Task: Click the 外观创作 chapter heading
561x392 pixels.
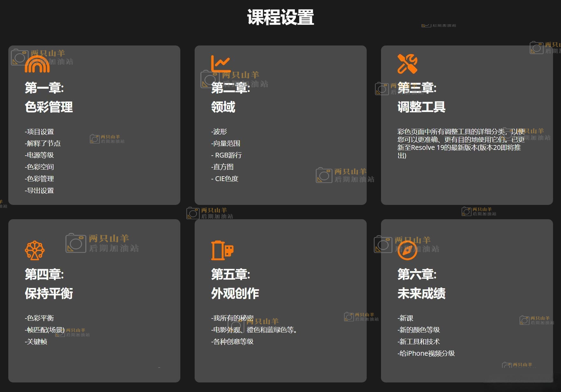Action: pyautogui.click(x=235, y=293)
